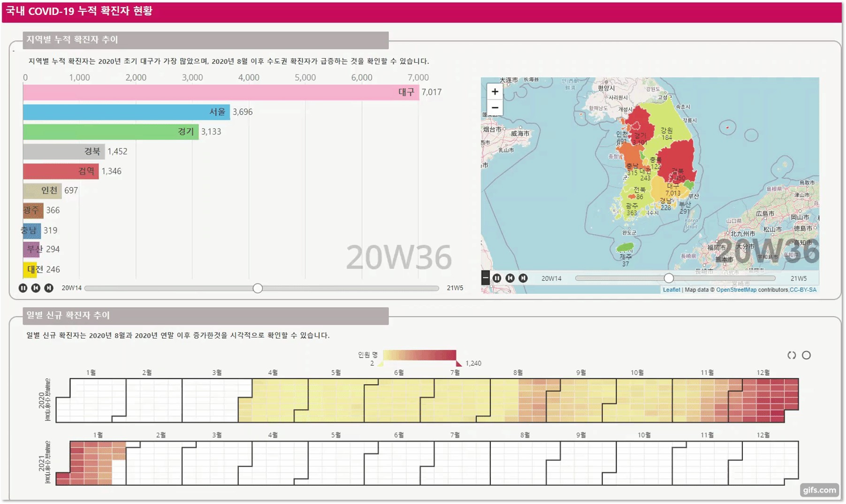Pause the map timeline animation
Viewport: 846px width, 504px height.
(x=497, y=278)
